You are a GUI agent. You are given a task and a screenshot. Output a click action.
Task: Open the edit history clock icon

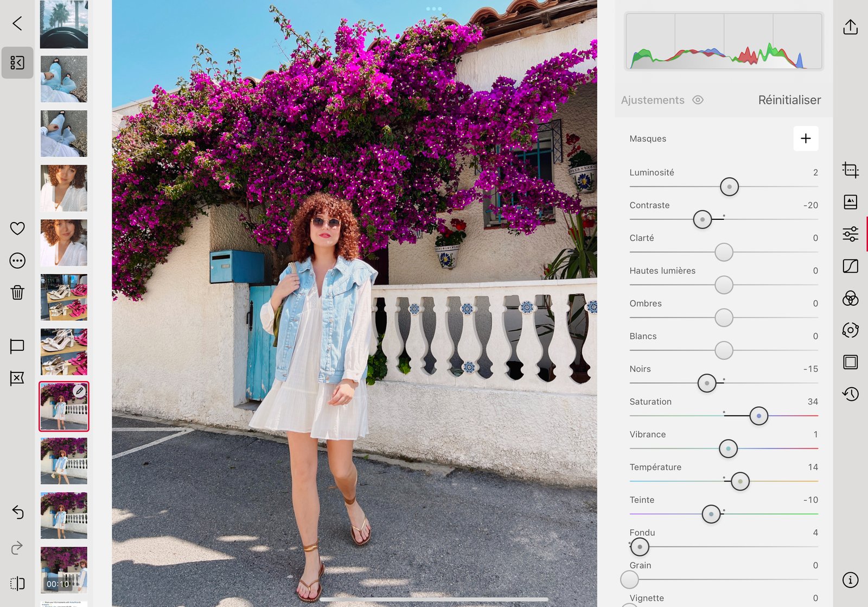pos(850,394)
